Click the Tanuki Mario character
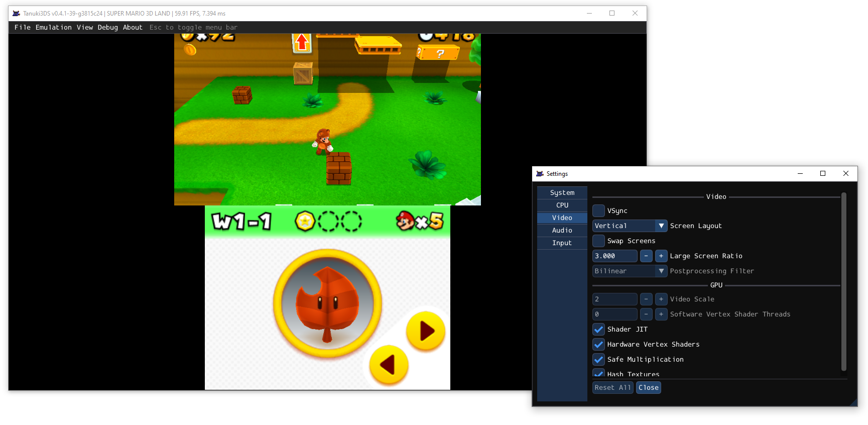 coord(323,141)
